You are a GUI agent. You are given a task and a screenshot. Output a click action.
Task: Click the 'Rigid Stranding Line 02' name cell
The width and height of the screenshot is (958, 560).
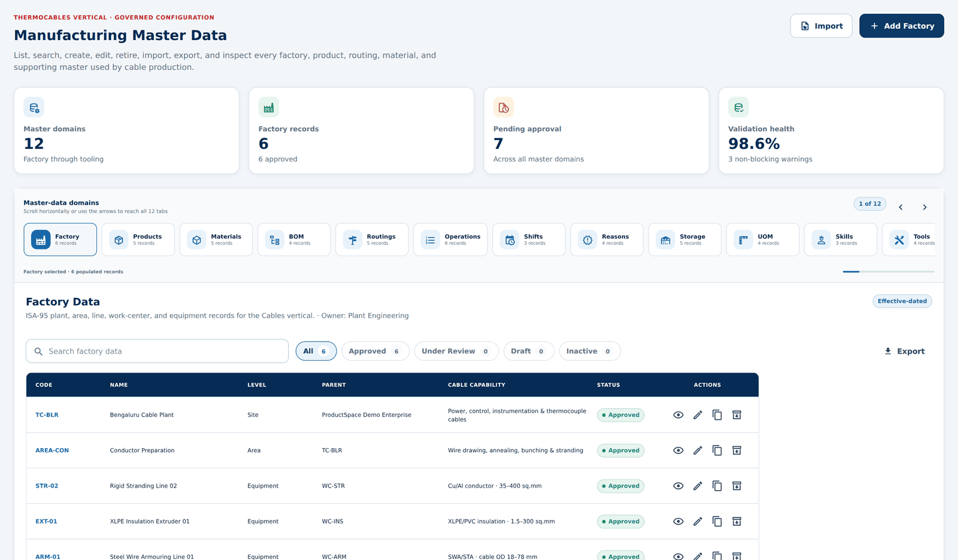click(144, 486)
